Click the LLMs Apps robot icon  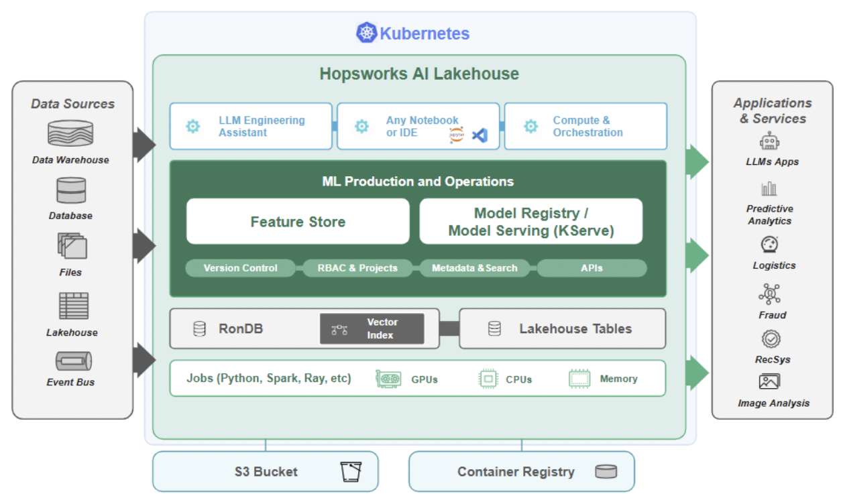[769, 142]
